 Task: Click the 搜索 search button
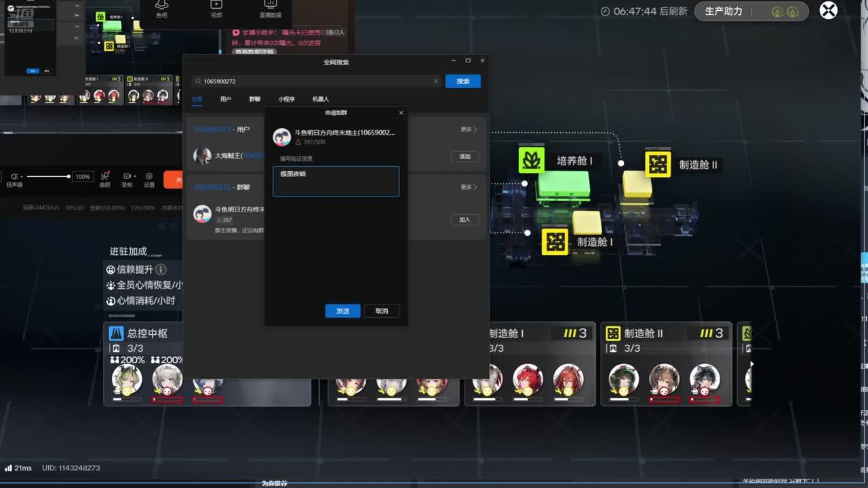click(x=463, y=81)
